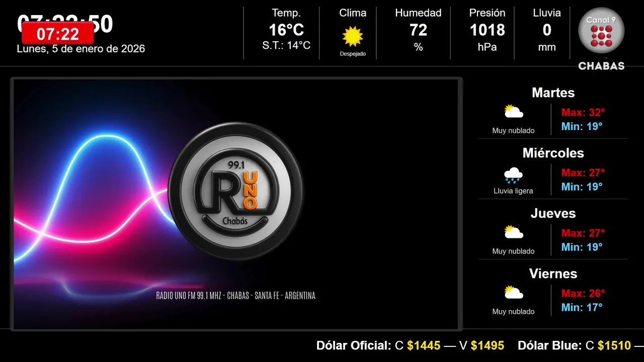The height and width of the screenshot is (362, 644).
Task: Click the Lluvia ligera caption
Action: click(513, 191)
